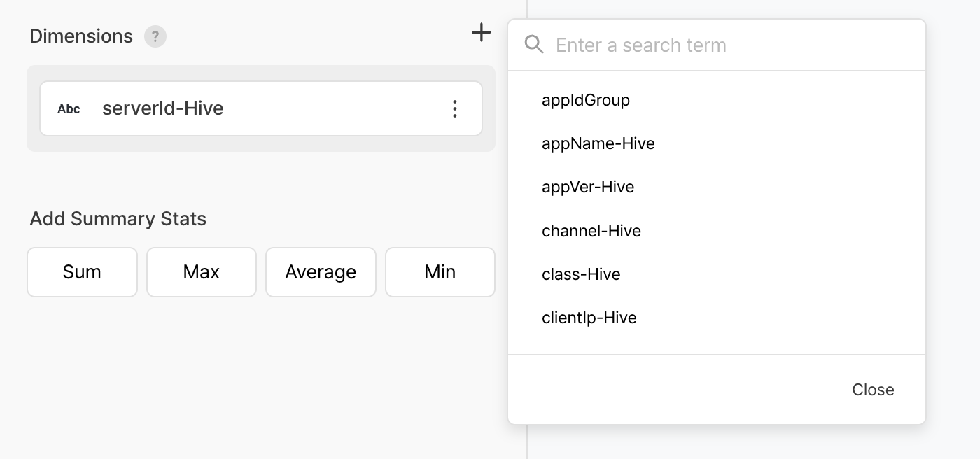The width and height of the screenshot is (980, 459).
Task: Click the plus icon to add a dimension
Action: [x=481, y=32]
